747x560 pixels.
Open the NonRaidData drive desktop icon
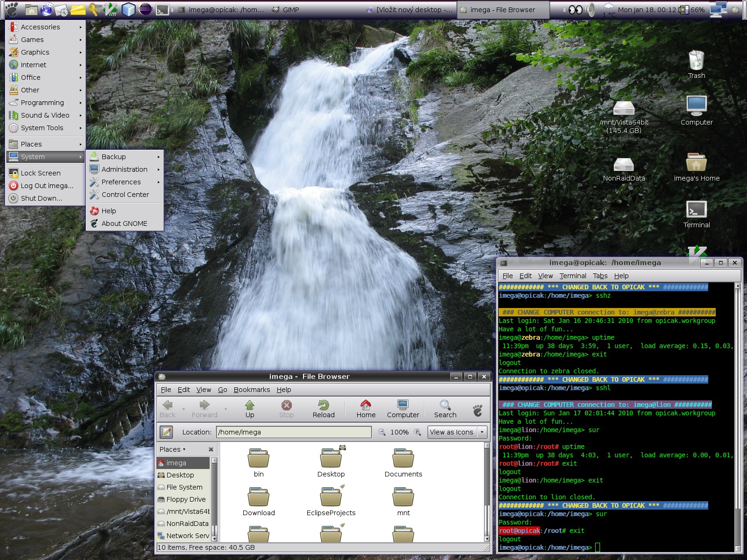click(x=623, y=165)
